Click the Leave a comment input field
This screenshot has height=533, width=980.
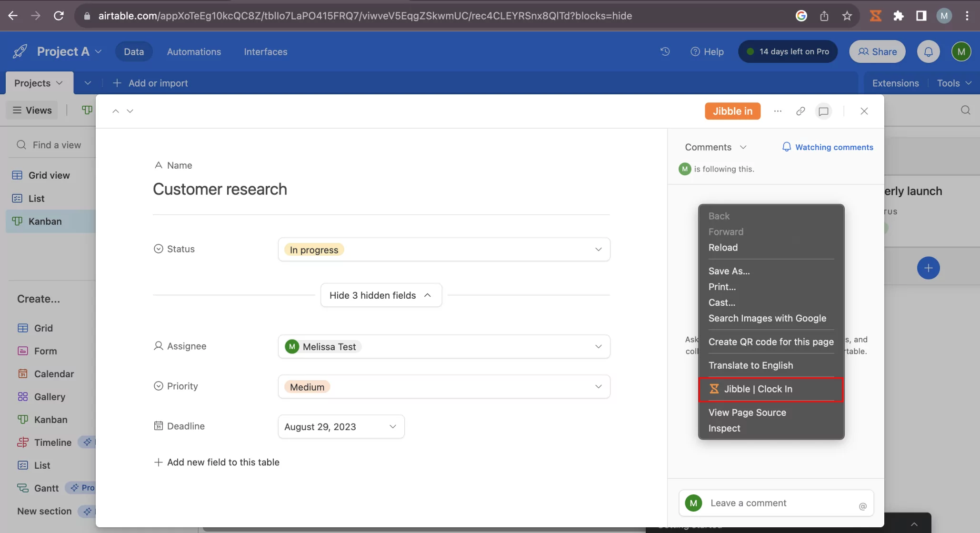(776, 503)
